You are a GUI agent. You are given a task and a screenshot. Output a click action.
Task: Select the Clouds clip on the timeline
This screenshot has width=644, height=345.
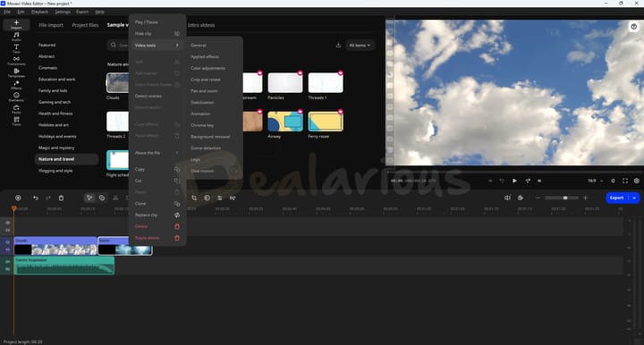point(55,246)
